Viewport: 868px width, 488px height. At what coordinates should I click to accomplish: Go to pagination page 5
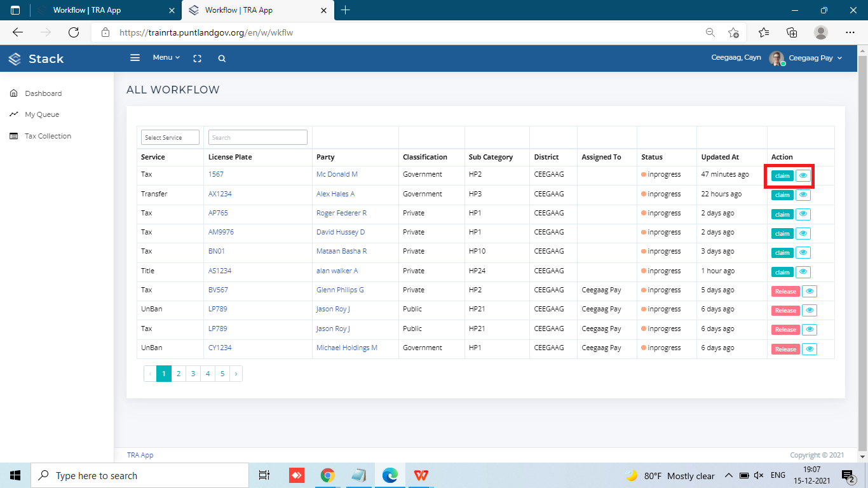222,374
